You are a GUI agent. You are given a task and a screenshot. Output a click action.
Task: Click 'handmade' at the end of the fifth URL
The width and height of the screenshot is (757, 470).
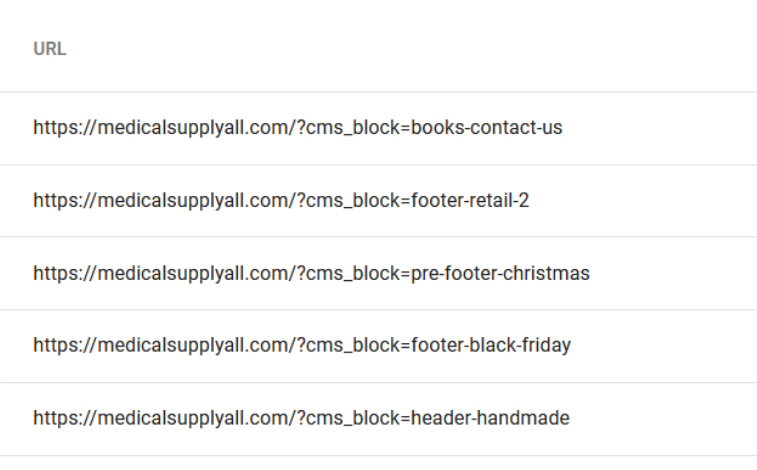(523, 418)
